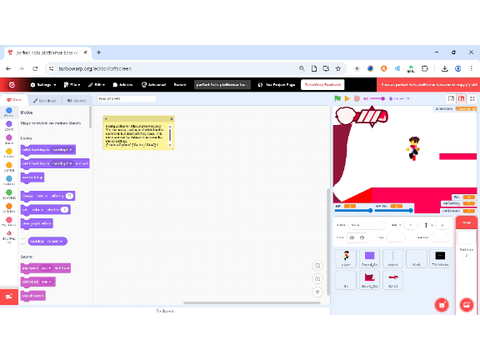Click the stop all sounds block

click(x=33, y=296)
